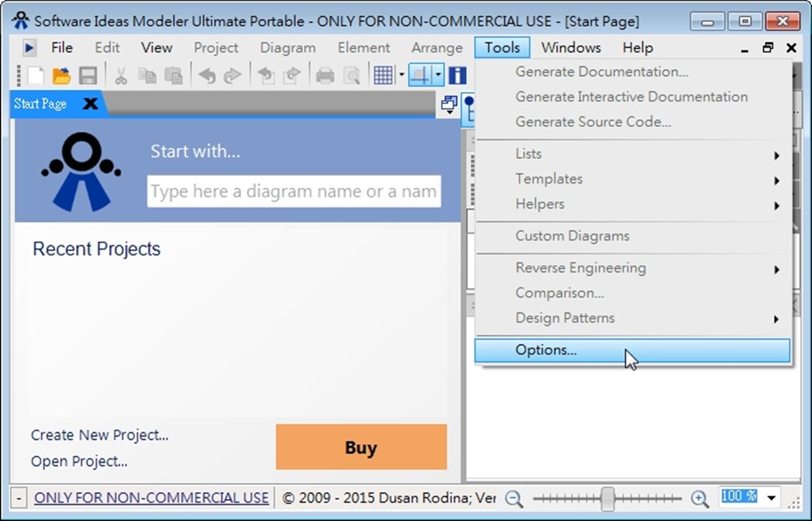Click the Paste clipboard icon
This screenshot has width=812, height=521.
pyautogui.click(x=173, y=75)
